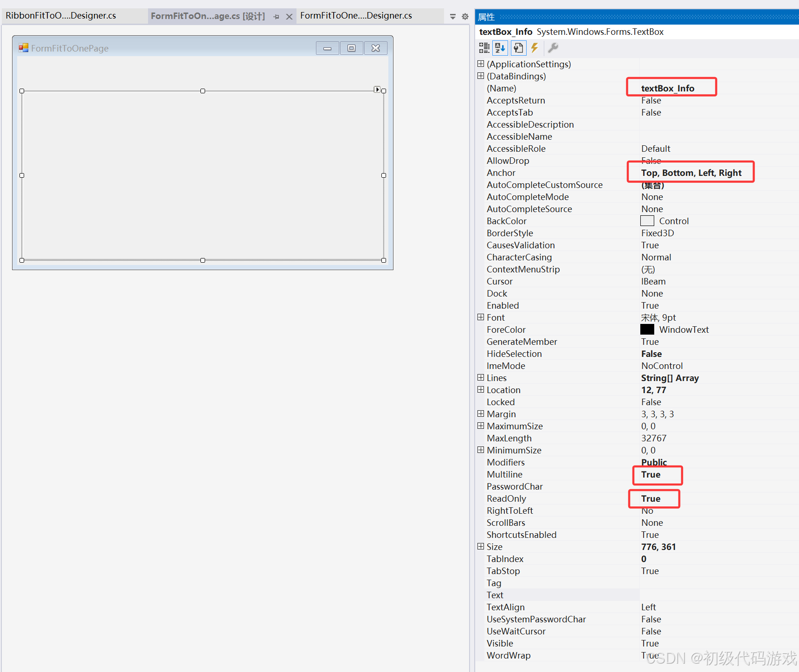
Task: Select the Dock None value
Action: (652, 293)
